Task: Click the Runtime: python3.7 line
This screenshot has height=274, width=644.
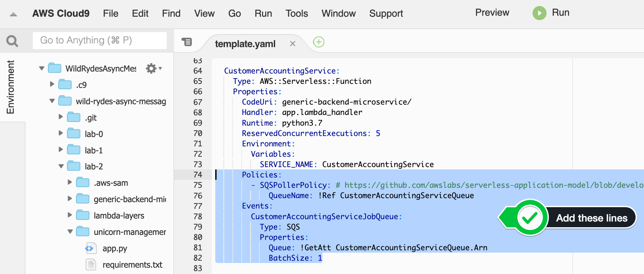Action: (282, 123)
